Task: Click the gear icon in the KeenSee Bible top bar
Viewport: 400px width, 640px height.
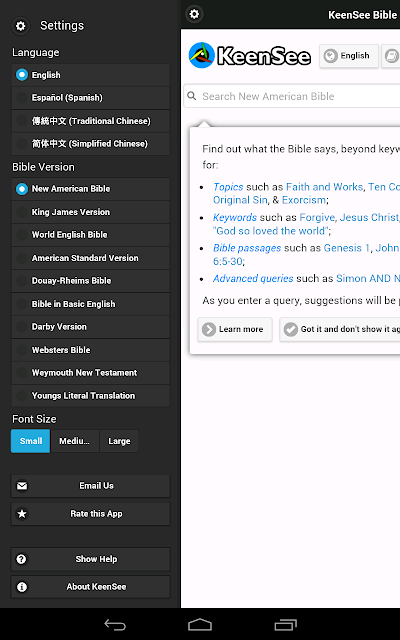Action: [x=194, y=14]
